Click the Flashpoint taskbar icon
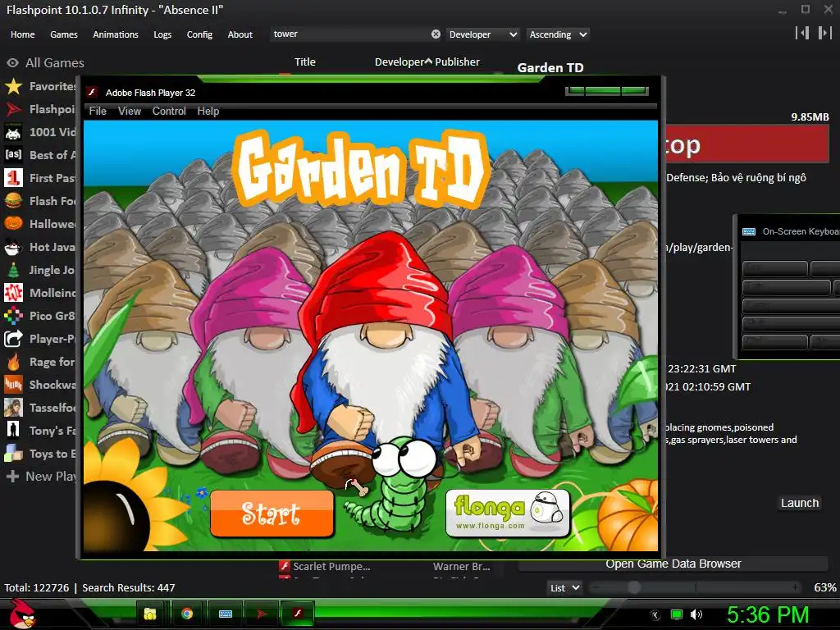The width and height of the screenshot is (840, 630). (262, 614)
